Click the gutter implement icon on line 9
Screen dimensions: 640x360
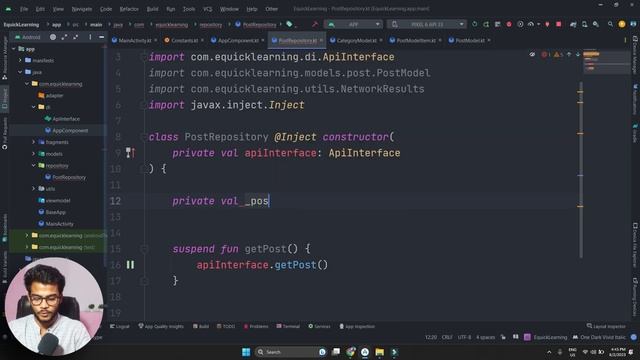pyautogui.click(x=130, y=153)
